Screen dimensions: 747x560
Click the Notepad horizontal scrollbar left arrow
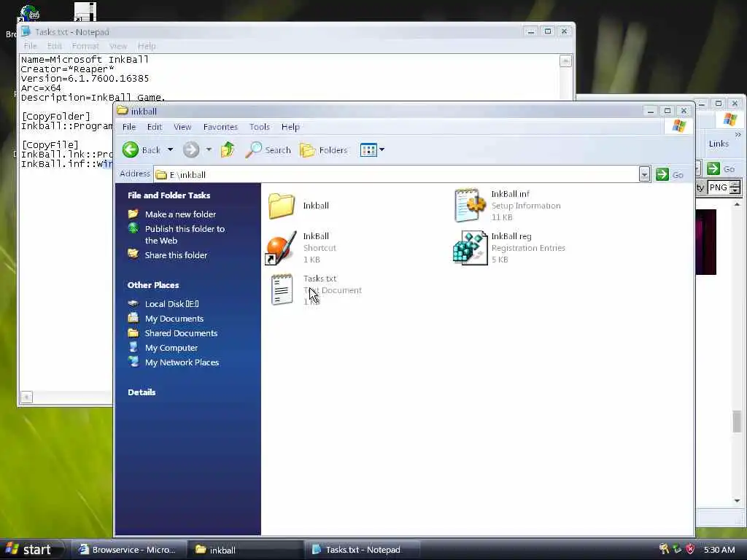pyautogui.click(x=26, y=397)
